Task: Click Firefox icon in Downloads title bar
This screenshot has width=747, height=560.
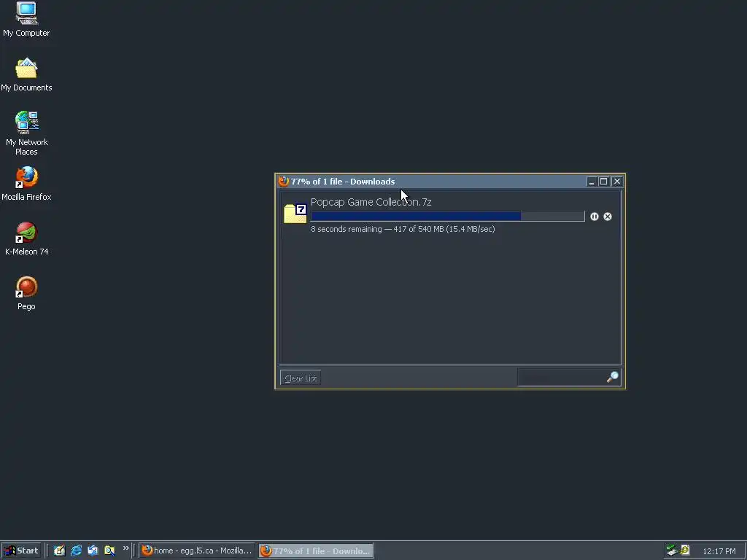Action: tap(284, 182)
